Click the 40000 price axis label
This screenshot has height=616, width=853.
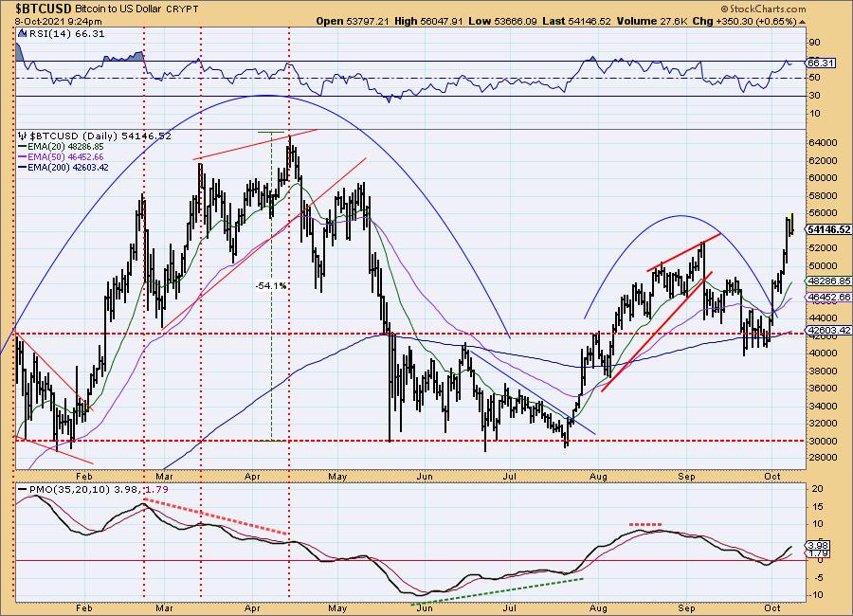click(823, 353)
